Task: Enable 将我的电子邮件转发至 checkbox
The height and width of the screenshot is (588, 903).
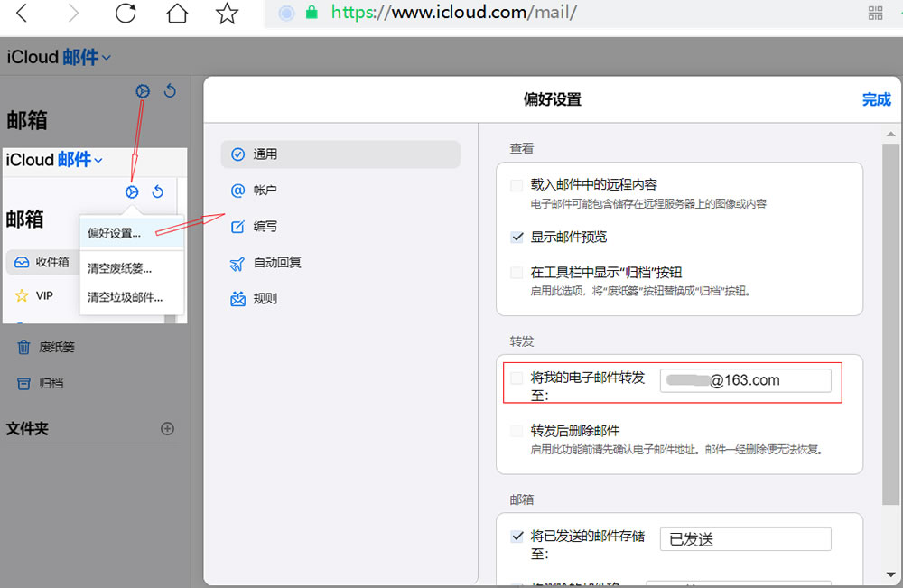Action: click(517, 378)
